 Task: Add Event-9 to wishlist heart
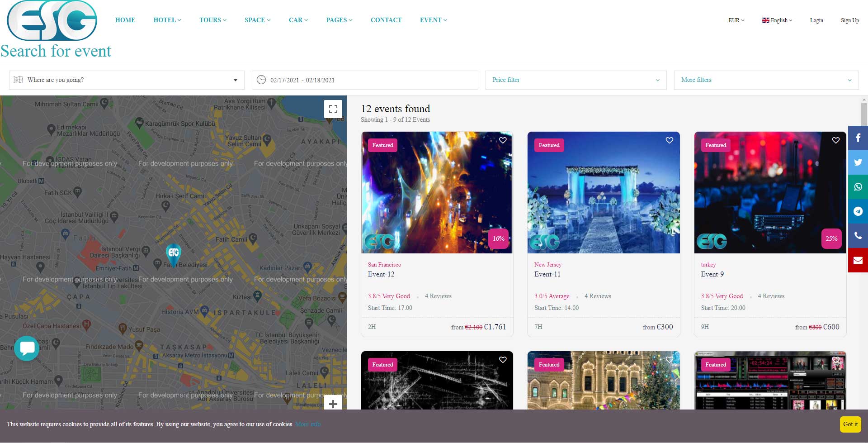click(x=835, y=140)
